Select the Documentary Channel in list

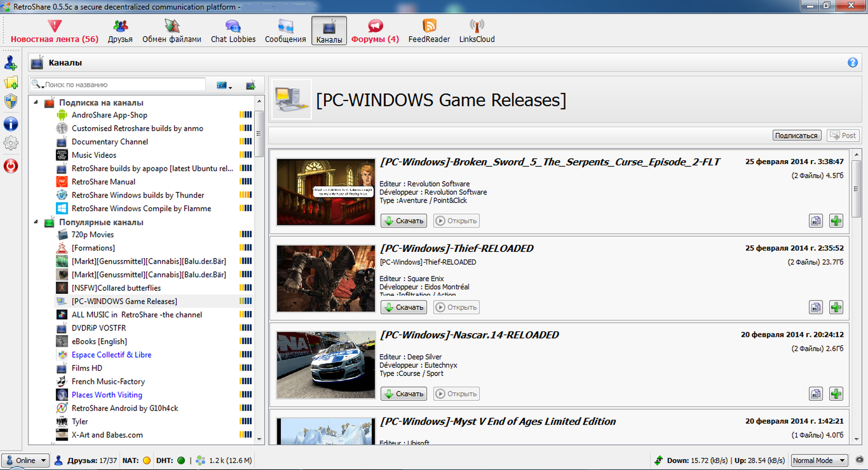pos(109,142)
